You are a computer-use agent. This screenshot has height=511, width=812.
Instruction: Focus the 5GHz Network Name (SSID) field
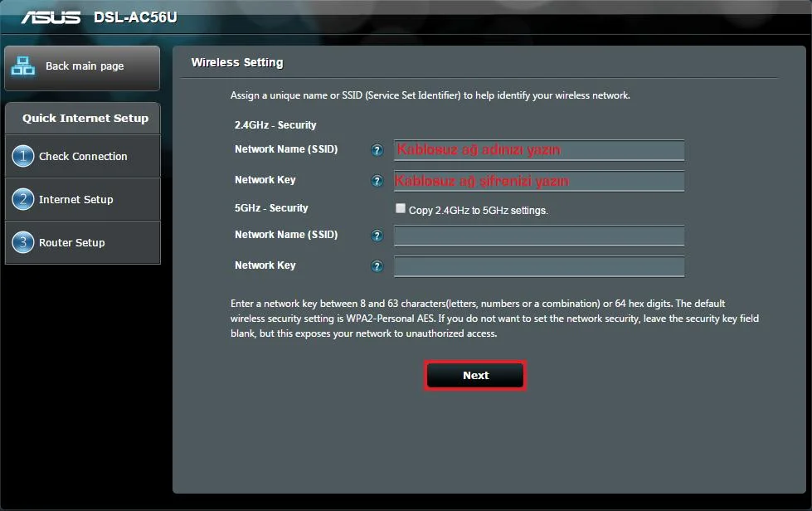pyautogui.click(x=538, y=236)
